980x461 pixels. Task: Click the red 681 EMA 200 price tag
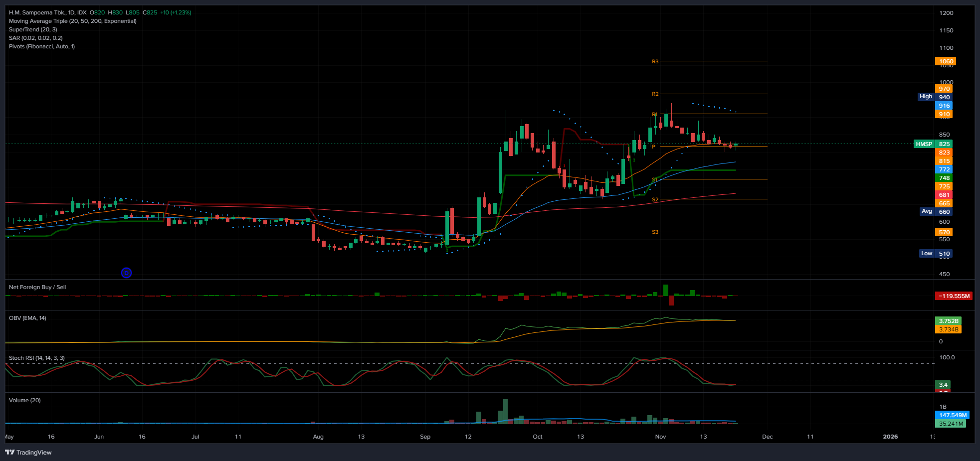(944, 195)
